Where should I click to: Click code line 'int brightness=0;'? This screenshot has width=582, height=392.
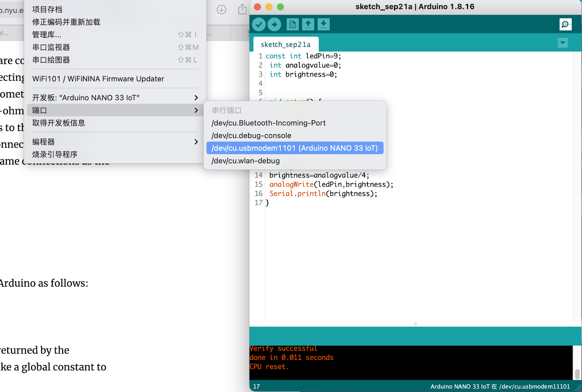pyautogui.click(x=303, y=74)
